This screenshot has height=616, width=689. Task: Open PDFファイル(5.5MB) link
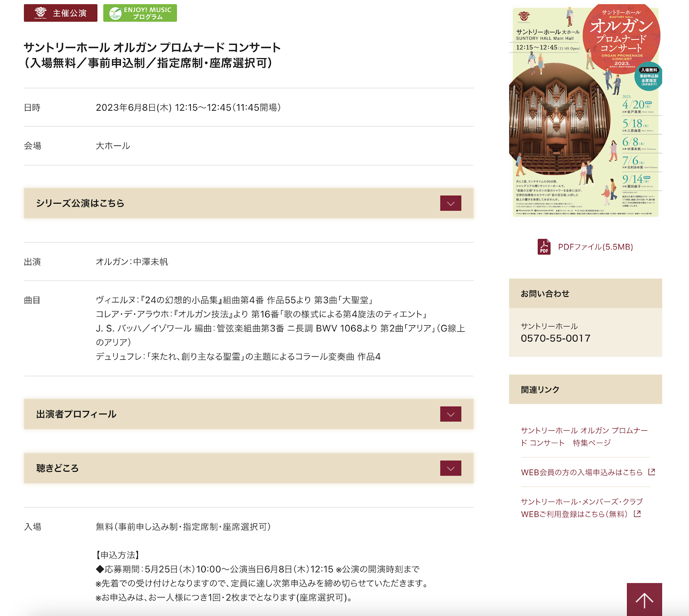[596, 247]
